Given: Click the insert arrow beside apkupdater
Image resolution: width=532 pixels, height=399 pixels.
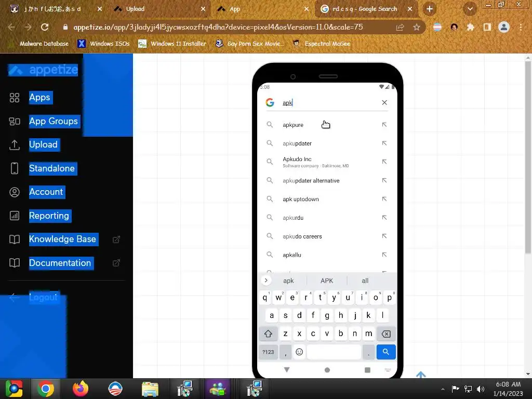Looking at the screenshot, I should coord(384,143).
